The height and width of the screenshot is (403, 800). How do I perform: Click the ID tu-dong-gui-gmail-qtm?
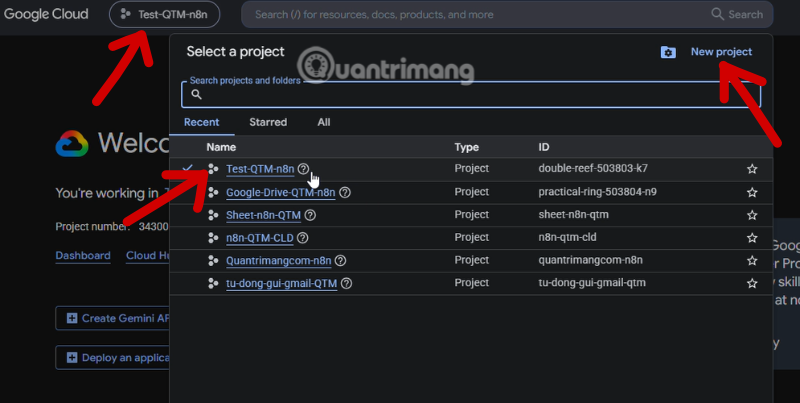592,283
